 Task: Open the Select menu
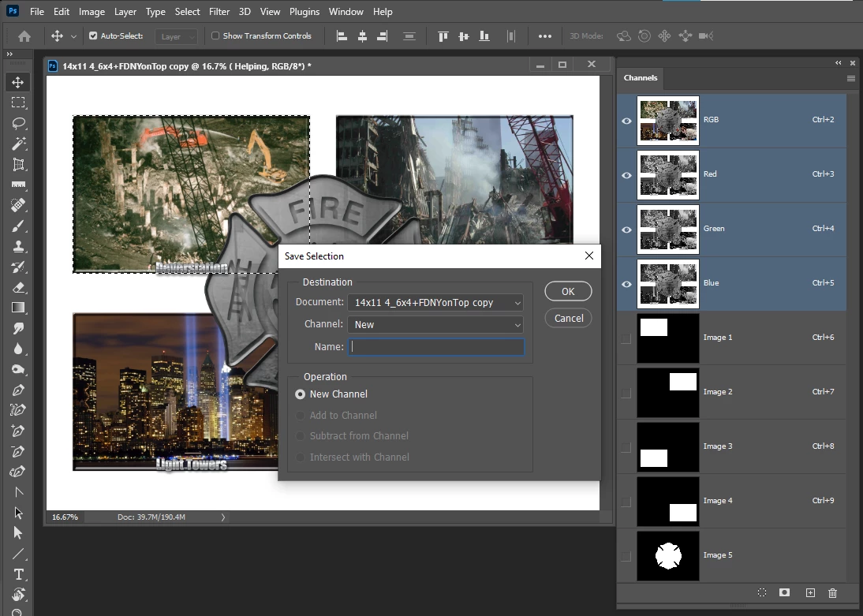pos(187,12)
